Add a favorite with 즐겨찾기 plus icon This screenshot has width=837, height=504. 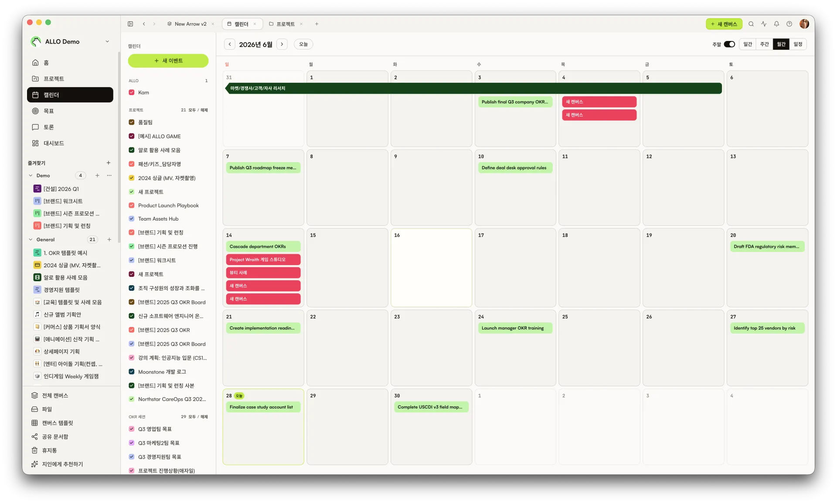click(x=109, y=163)
